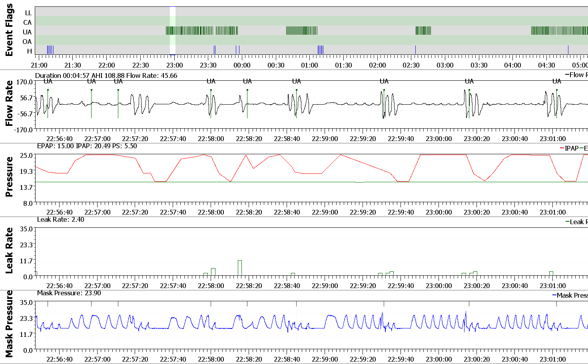Viewport: 588px width, 364px height.
Task: Click the UA event cluster near 02:40 in overview
Action: (423, 30)
